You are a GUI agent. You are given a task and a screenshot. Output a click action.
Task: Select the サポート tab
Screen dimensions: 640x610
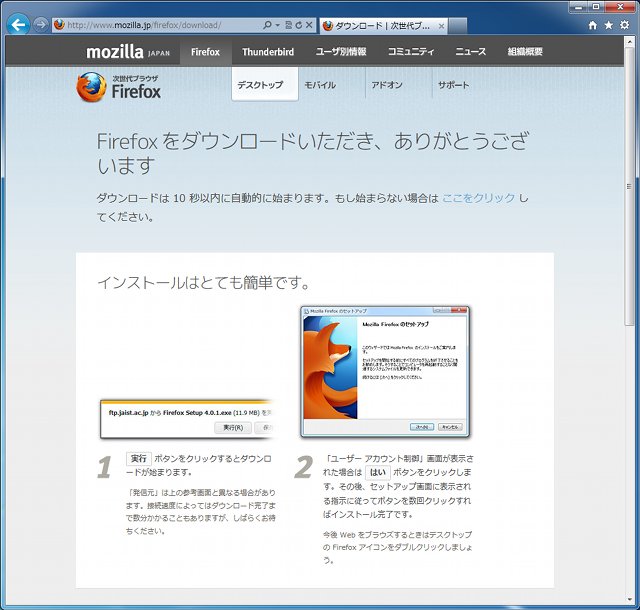453,85
